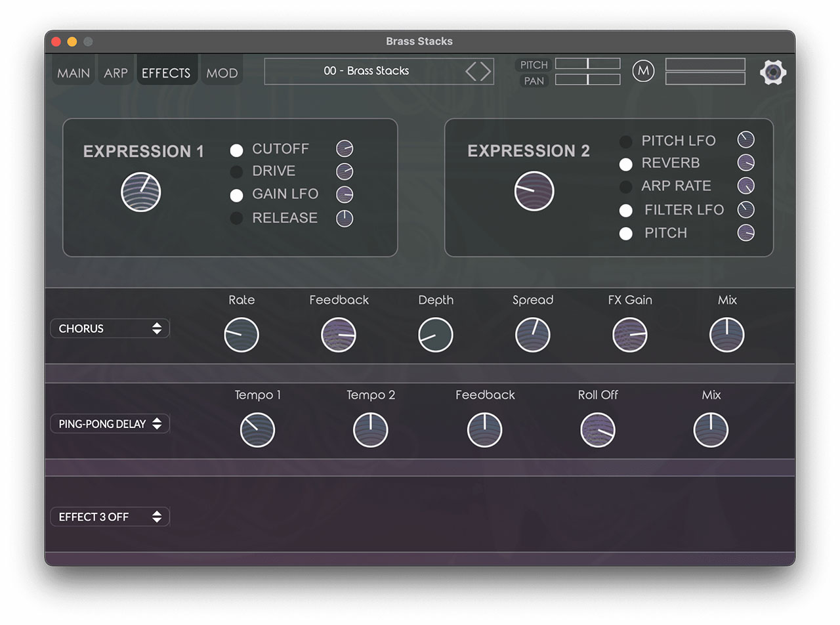Image resolution: width=840 pixels, height=625 pixels.
Task: Open the settings gear icon
Action: tap(773, 72)
